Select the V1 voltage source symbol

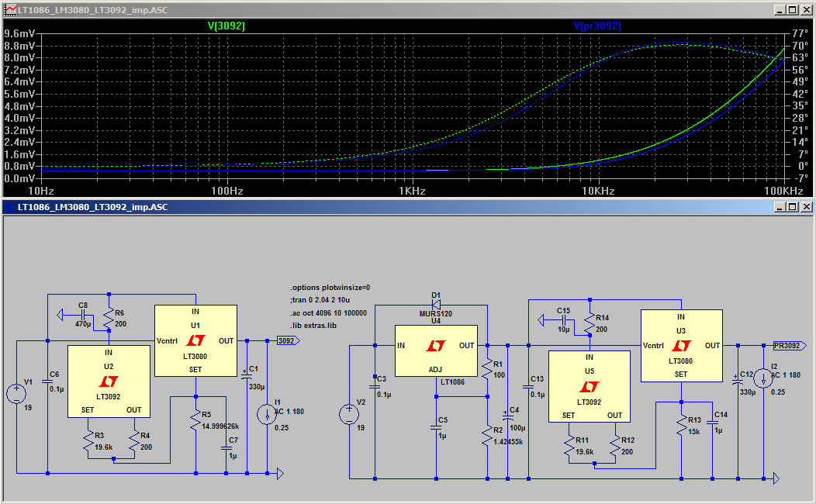tap(16, 393)
